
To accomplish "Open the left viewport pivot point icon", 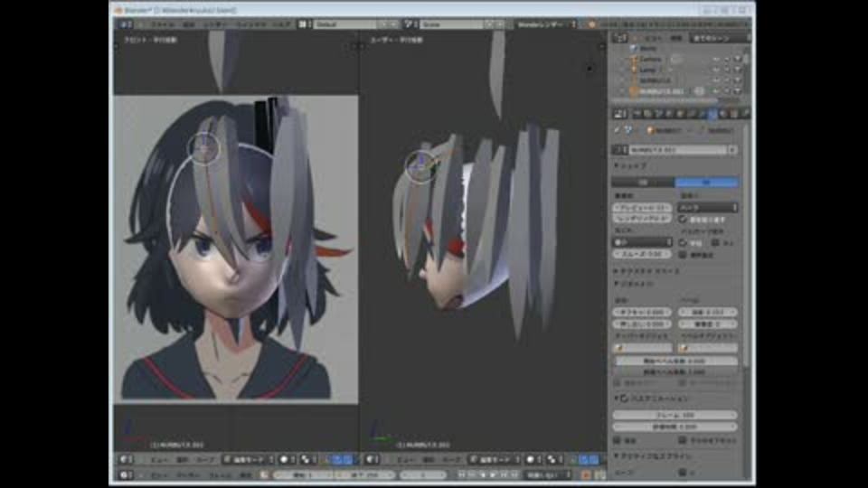I will 307,460.
